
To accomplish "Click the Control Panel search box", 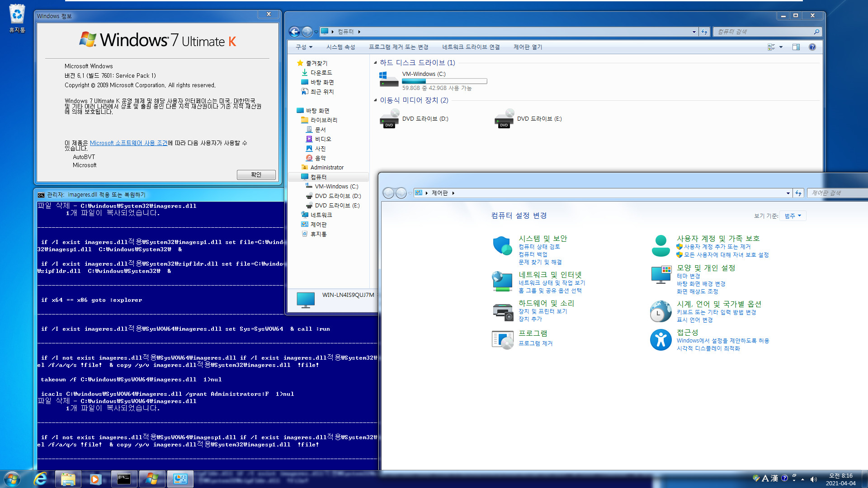I will (x=837, y=193).
